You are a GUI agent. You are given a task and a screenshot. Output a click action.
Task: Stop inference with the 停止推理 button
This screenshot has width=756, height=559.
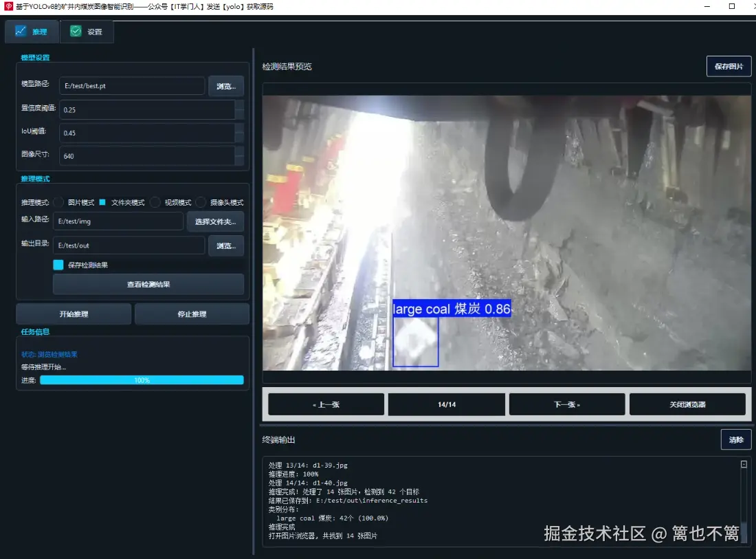click(x=192, y=314)
